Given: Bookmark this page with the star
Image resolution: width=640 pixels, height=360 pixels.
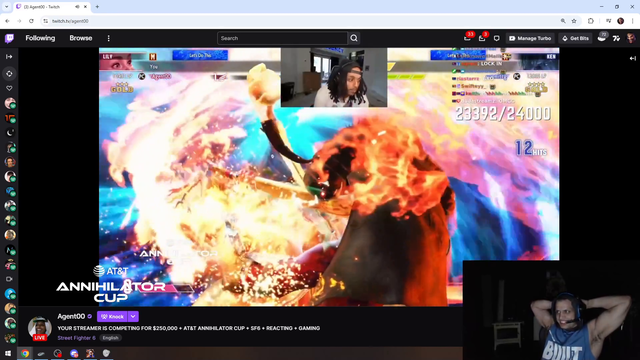Looking at the screenshot, I should click(574, 21).
